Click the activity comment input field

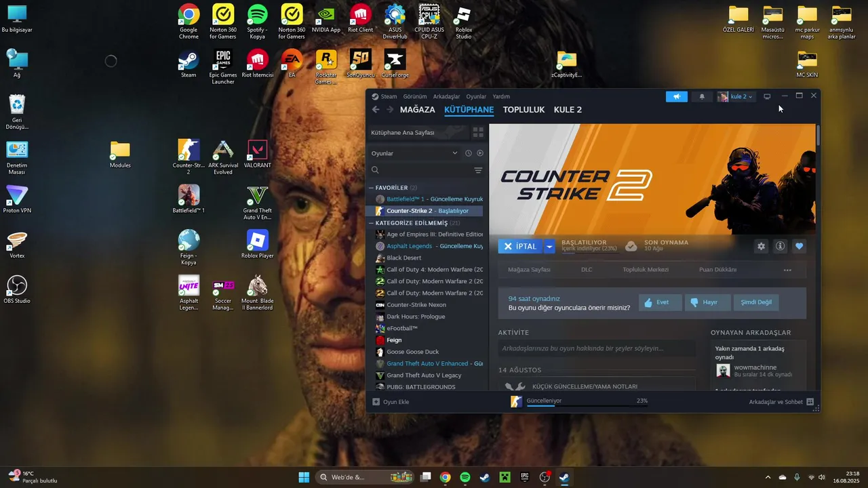[597, 348]
